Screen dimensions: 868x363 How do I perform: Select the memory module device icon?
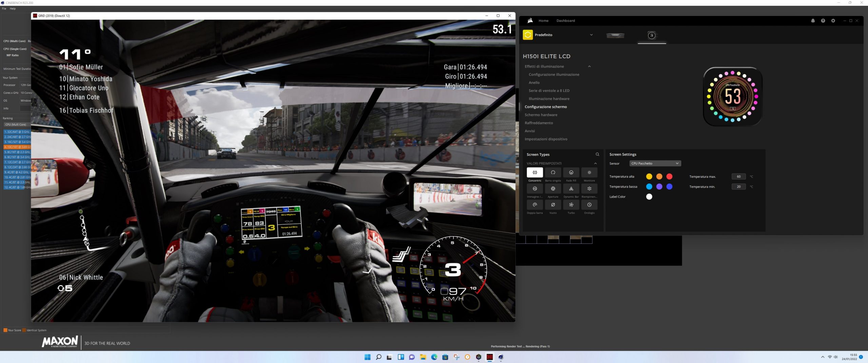(x=615, y=35)
